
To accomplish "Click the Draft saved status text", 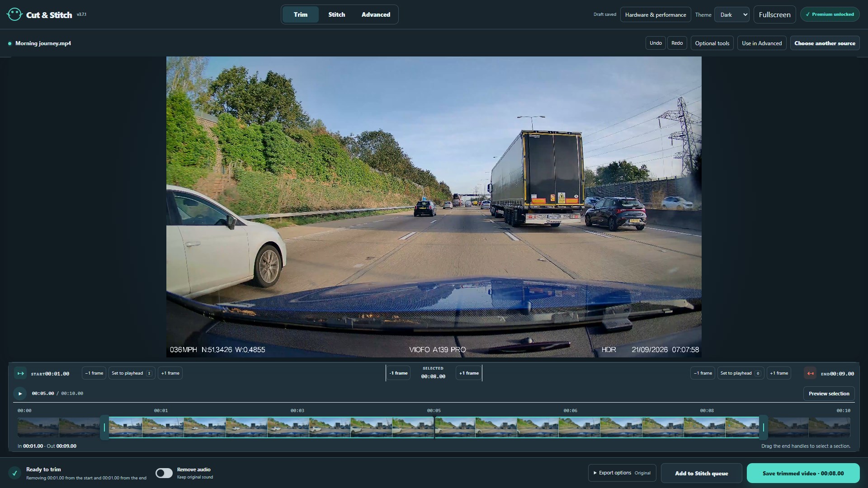I will 604,14.
